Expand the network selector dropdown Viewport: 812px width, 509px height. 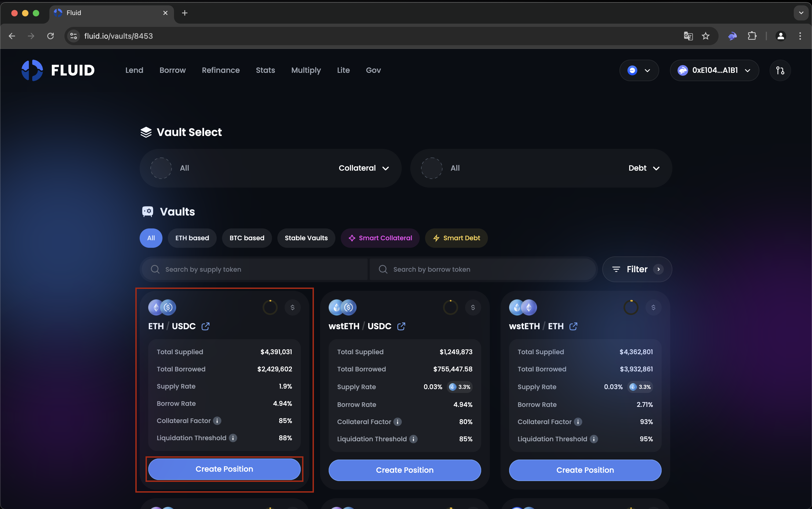[639, 70]
